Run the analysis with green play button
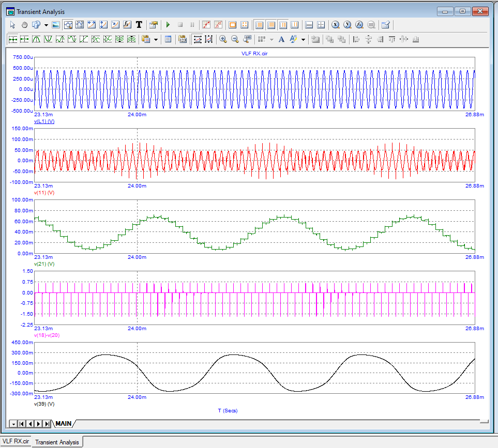The width and height of the screenshot is (498, 448). [x=168, y=25]
